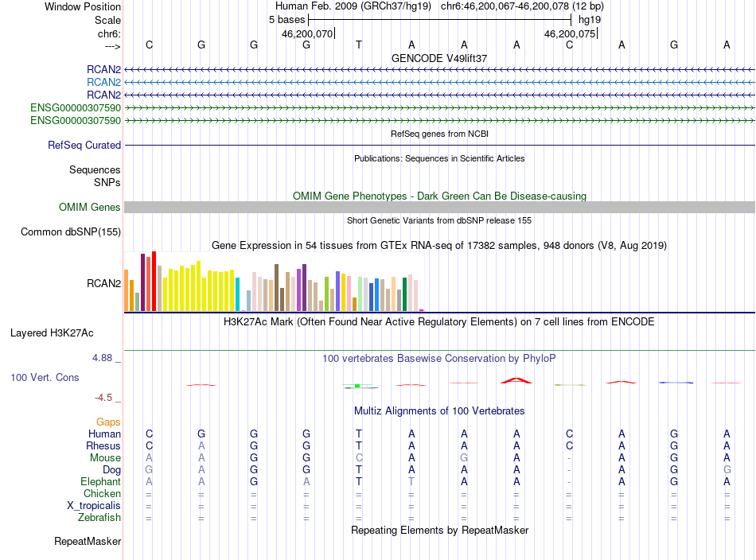The width and height of the screenshot is (756, 560).
Task: Open the OMIM Genes track label
Action: click(90, 208)
